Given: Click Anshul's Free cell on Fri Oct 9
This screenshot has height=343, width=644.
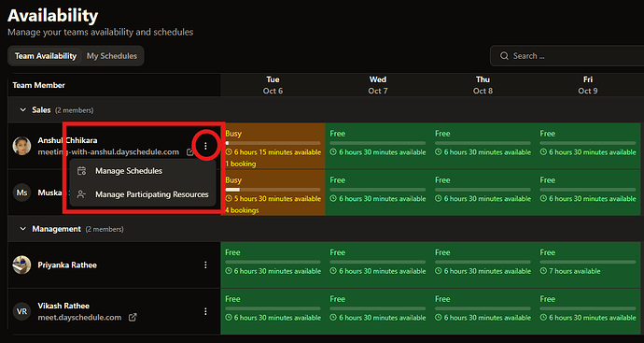Looking at the screenshot, I should (588, 146).
